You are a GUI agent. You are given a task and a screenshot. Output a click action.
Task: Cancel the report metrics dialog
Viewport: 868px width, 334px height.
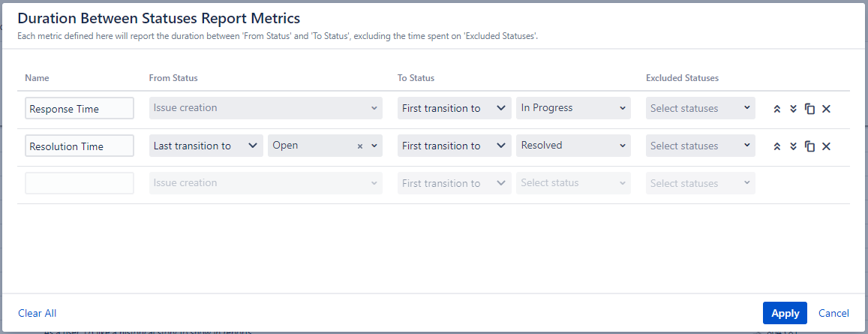[x=833, y=313]
